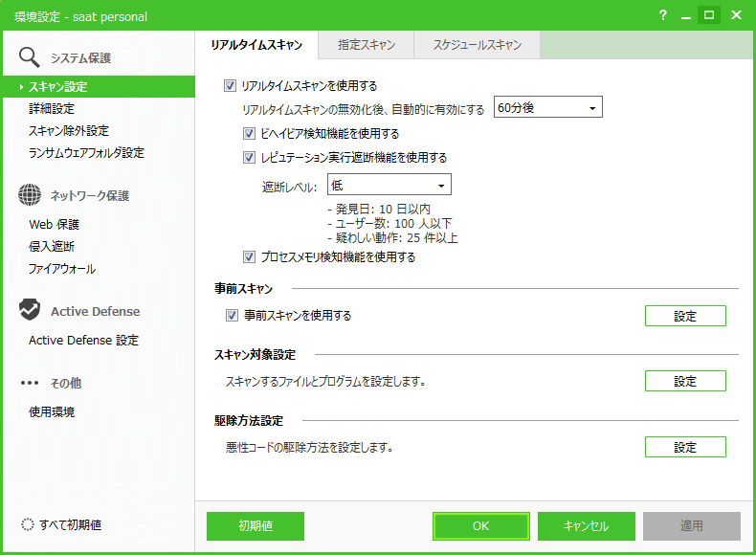
Task: Toggle ビヘイビア検知機能を使用する checkbox
Action: pyautogui.click(x=249, y=134)
